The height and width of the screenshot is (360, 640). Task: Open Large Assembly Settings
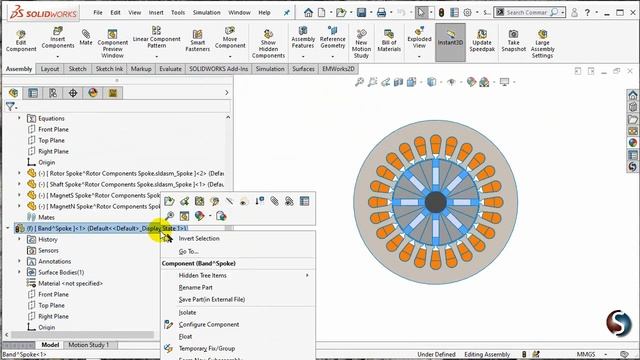[x=542, y=43]
